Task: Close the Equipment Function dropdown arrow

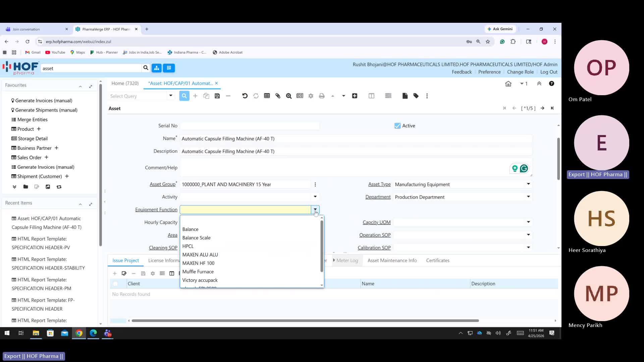Action: pos(315,209)
